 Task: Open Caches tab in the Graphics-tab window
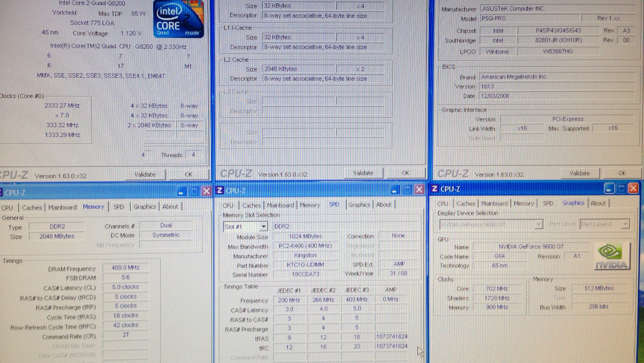tap(466, 204)
